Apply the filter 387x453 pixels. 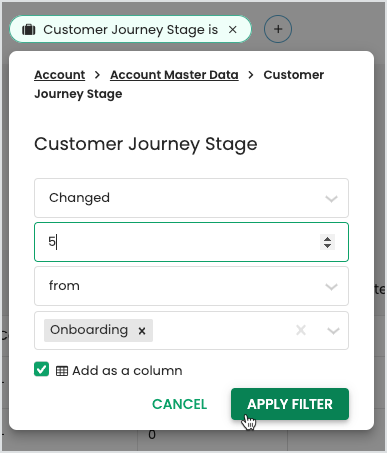(290, 404)
